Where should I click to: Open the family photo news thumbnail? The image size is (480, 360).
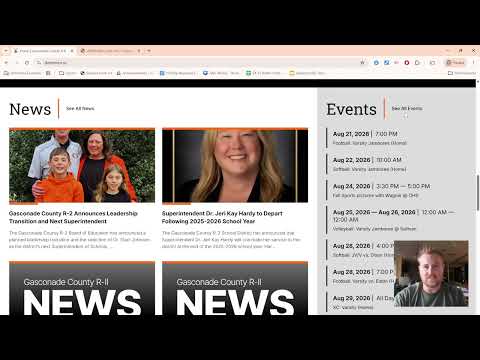82,166
